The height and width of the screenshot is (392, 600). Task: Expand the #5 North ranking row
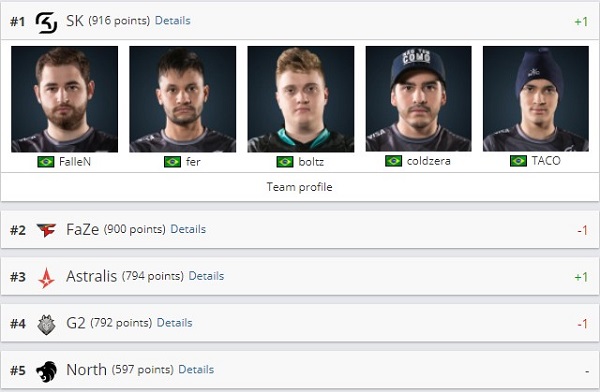[300, 370]
